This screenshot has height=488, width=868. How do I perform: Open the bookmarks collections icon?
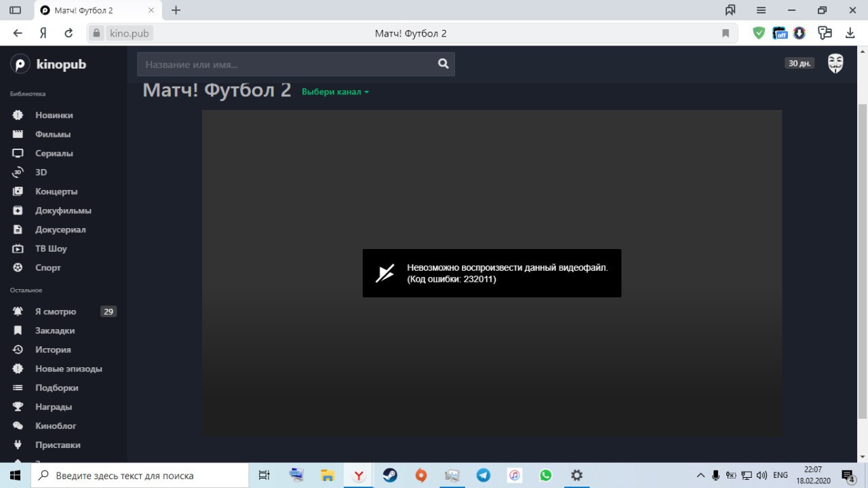point(730,10)
